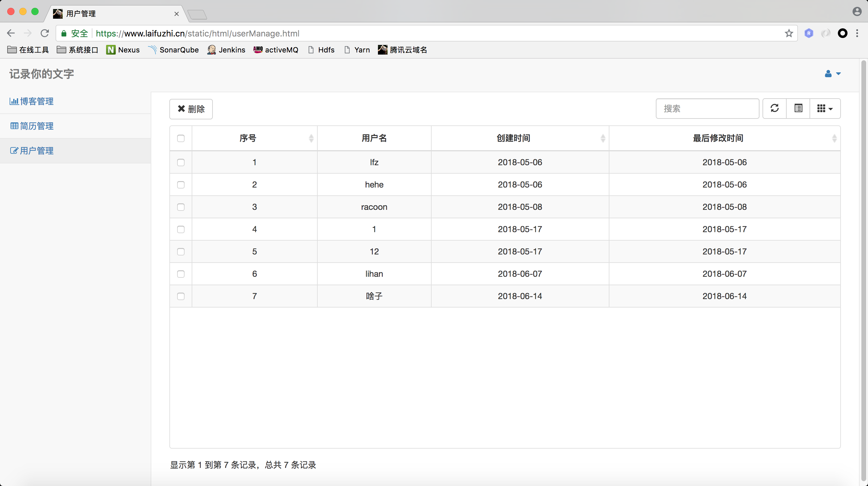Screen dimensions: 868x486
Task: Click the 搜索 search field
Action: [x=707, y=109]
